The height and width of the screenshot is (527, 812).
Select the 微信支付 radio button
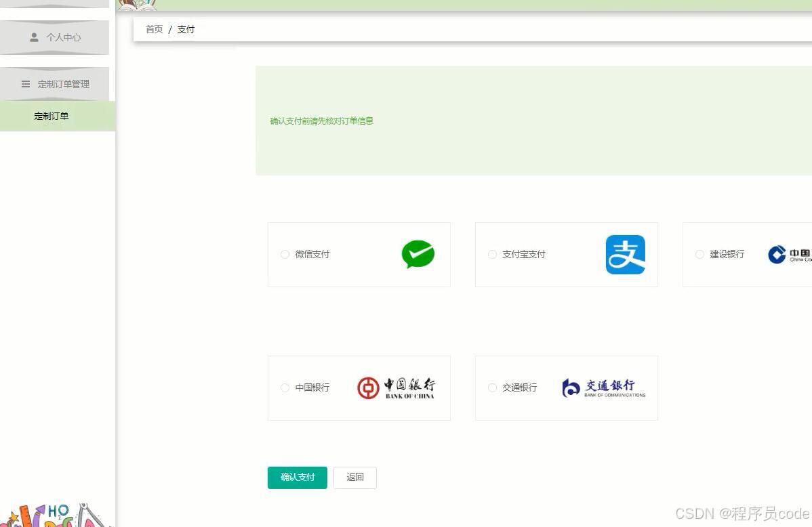(285, 254)
